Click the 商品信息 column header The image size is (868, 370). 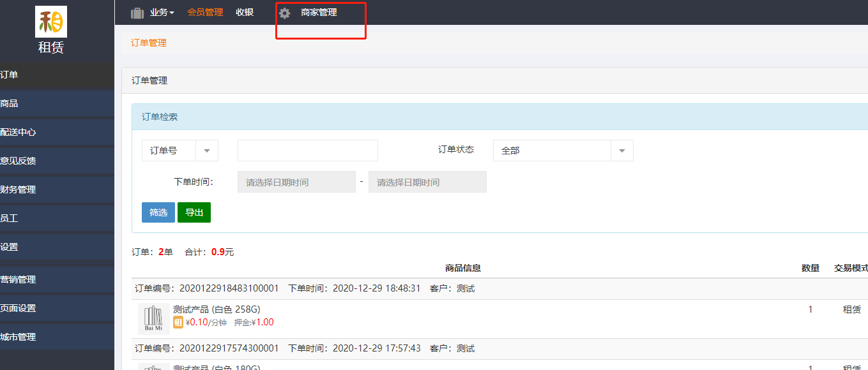click(463, 268)
